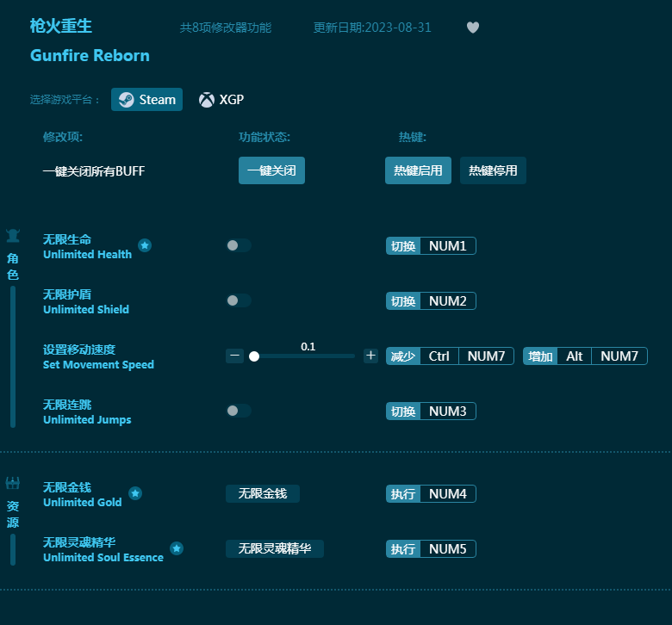Click the movement speed value 0.1

[x=308, y=347]
